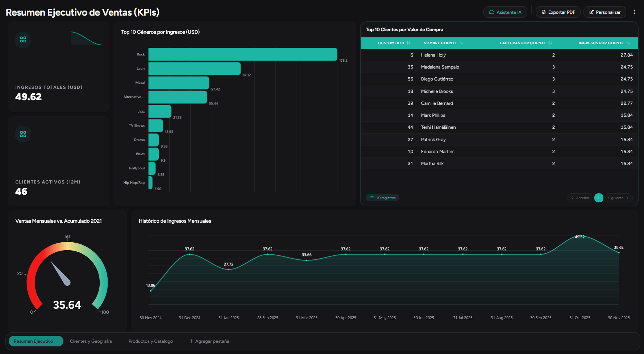
Task: Click the Nombre Cliente column header
Action: click(440, 43)
